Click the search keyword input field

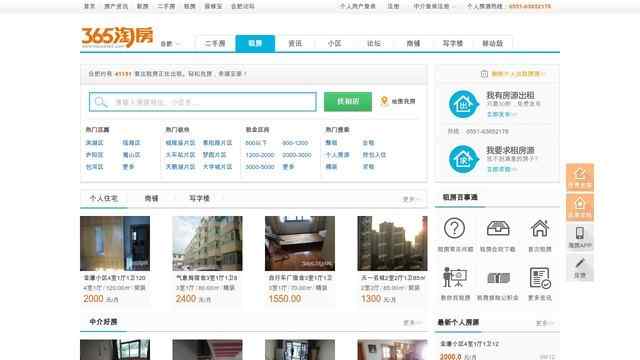[203, 102]
